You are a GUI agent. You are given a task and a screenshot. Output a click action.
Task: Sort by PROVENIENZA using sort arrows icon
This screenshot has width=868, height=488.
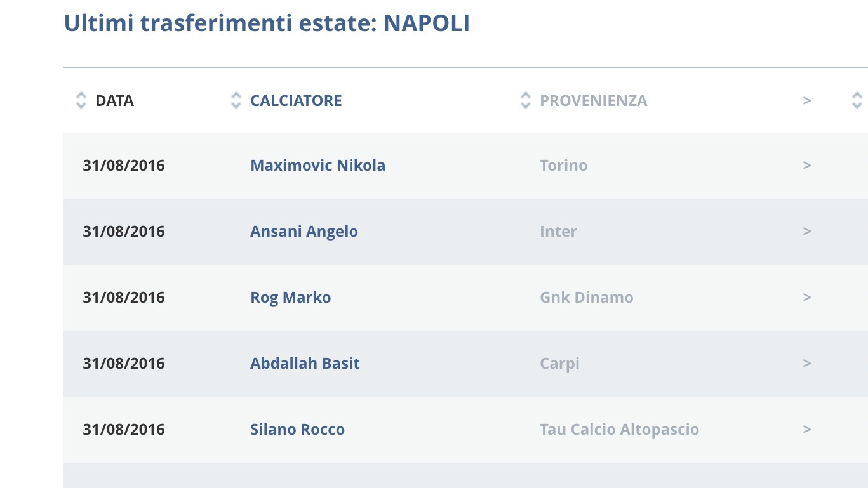(x=525, y=100)
